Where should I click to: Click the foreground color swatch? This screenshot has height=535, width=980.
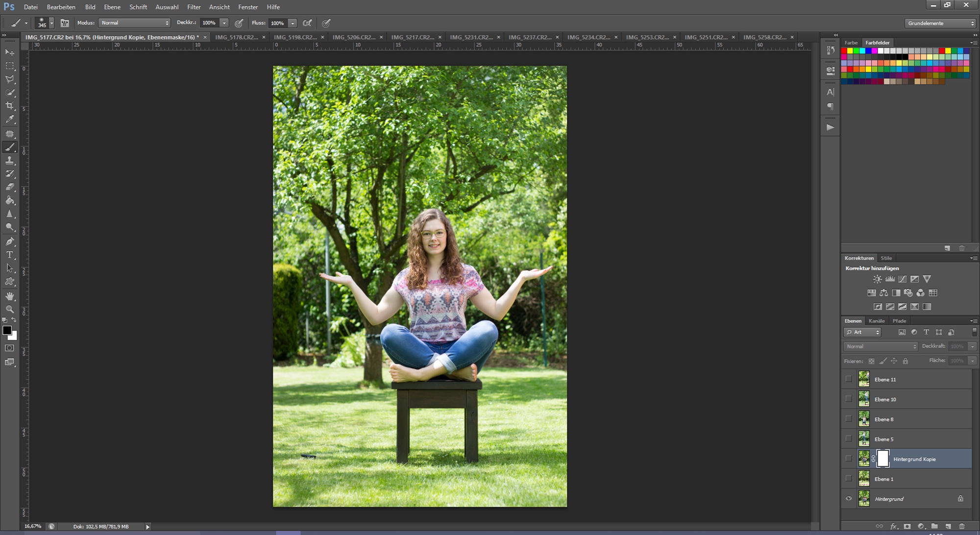tap(7, 331)
